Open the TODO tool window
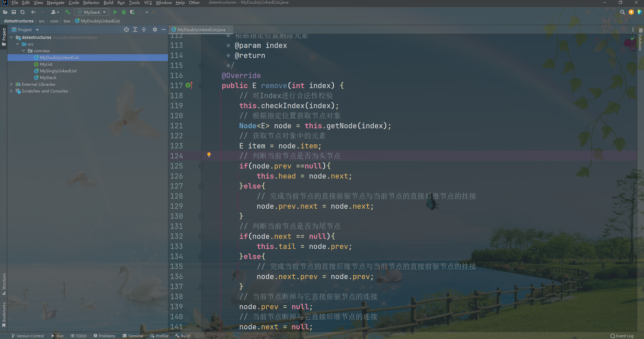 pyautogui.click(x=78, y=336)
